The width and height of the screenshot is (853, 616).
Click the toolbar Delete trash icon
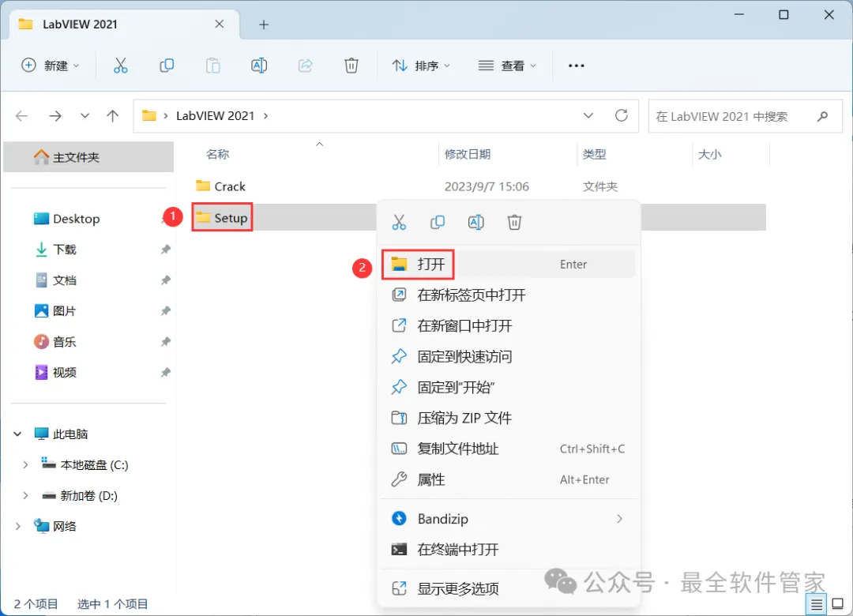point(351,66)
